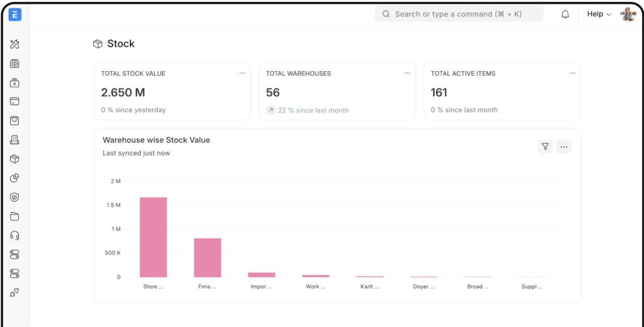644x327 pixels.
Task: Open the Warehouse wise Stock Value chart options menu
Action: (564, 146)
